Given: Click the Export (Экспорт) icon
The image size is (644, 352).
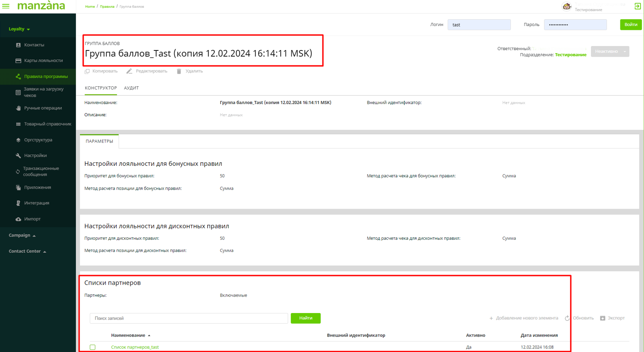Looking at the screenshot, I should pyautogui.click(x=603, y=318).
